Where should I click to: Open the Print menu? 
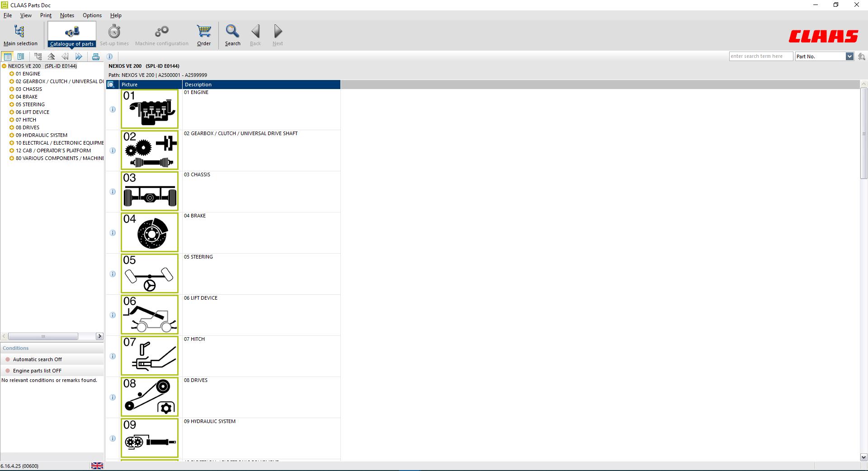46,15
